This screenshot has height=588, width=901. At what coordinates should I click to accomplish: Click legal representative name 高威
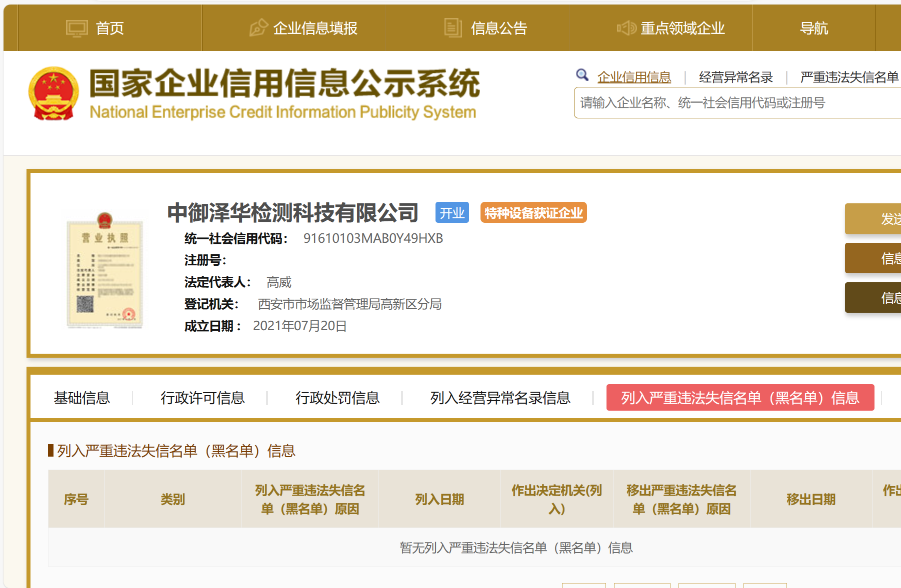[x=279, y=282]
